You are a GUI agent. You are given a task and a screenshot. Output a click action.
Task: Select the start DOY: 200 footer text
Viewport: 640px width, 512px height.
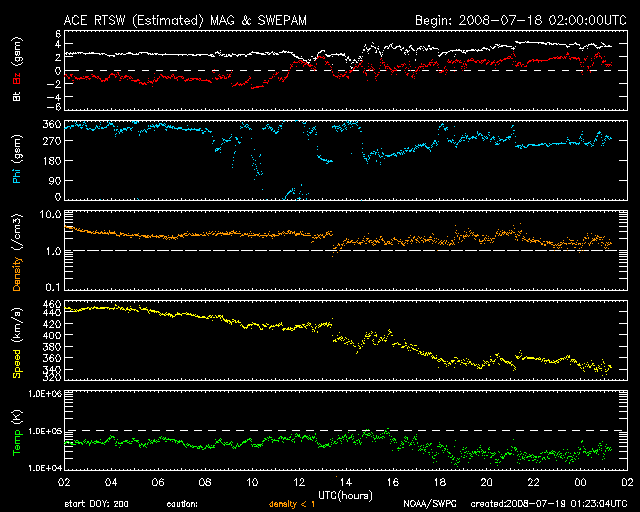click(x=96, y=504)
